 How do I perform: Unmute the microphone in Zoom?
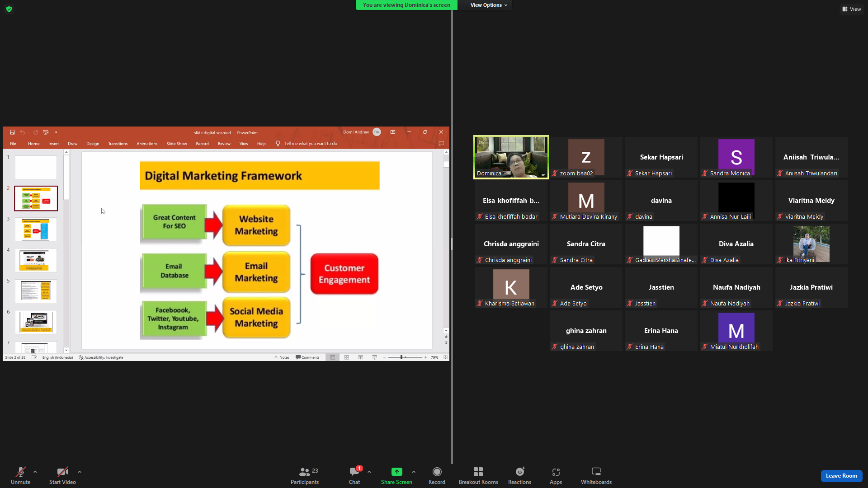20,476
